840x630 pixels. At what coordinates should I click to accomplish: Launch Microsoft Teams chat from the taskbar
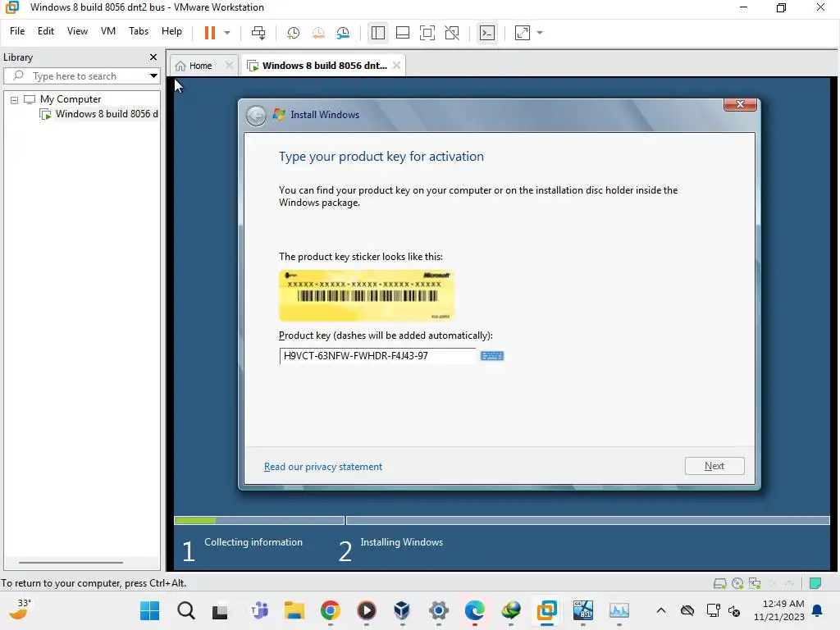[259, 610]
